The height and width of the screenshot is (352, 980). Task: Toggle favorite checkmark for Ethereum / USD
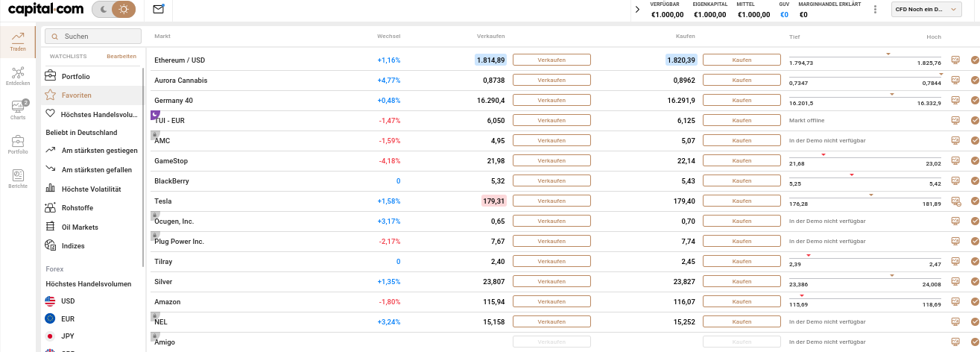click(975, 60)
